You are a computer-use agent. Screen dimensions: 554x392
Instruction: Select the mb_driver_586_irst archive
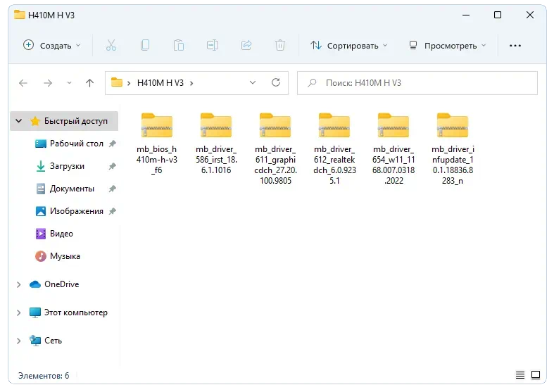[216, 144]
